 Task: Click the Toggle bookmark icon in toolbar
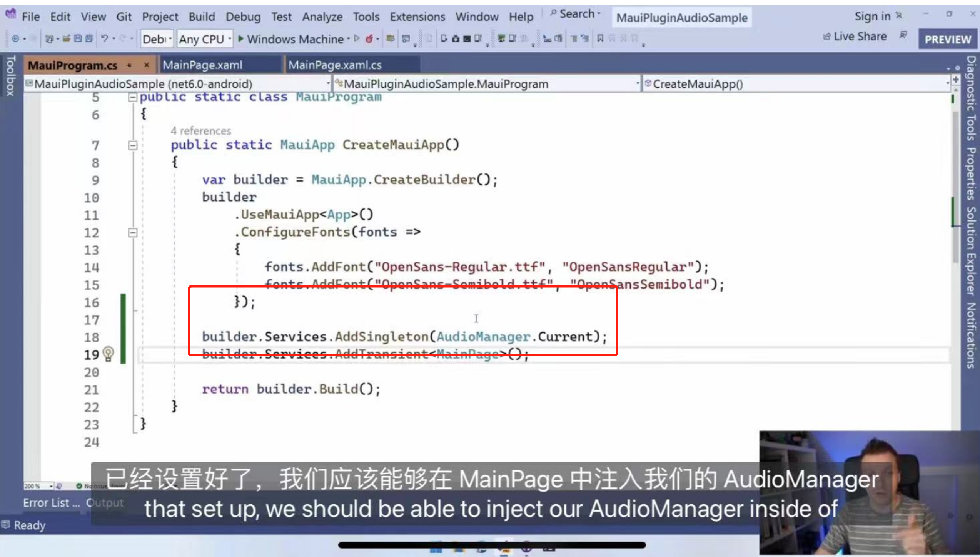point(600,38)
